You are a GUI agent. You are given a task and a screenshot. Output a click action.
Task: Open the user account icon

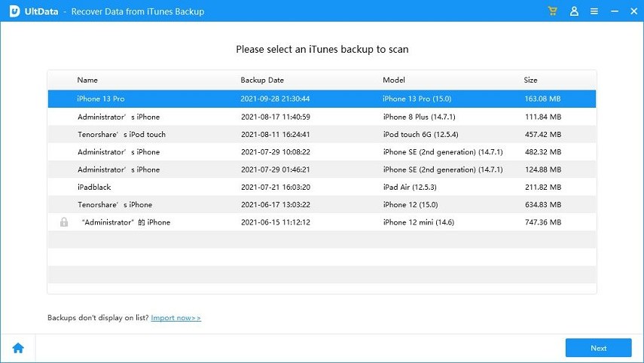(574, 11)
